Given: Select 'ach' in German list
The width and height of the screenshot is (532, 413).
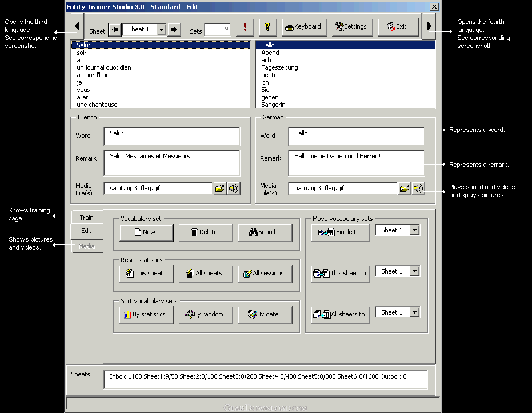Looking at the screenshot, I should coord(345,60).
